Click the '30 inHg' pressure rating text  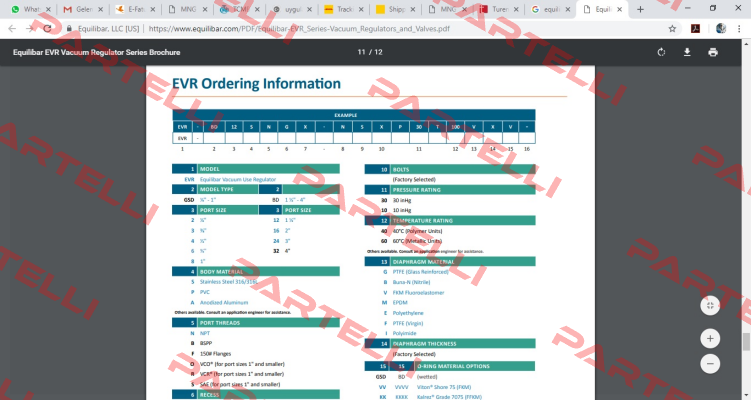[x=402, y=200]
